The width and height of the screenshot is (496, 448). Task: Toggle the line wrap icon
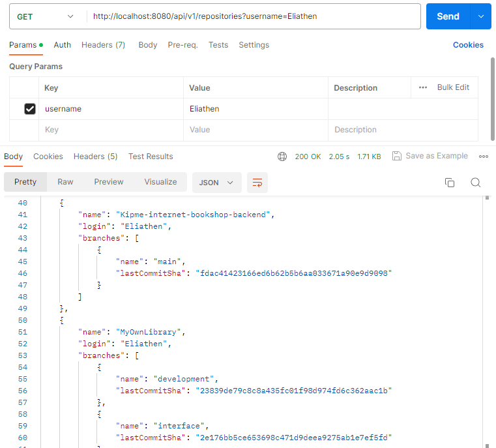click(x=257, y=183)
